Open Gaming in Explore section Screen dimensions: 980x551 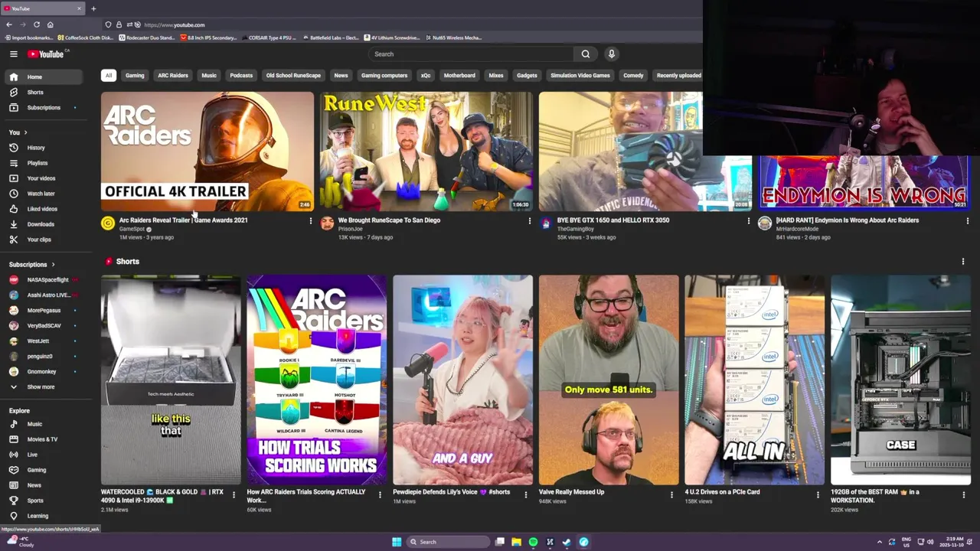click(x=43, y=470)
